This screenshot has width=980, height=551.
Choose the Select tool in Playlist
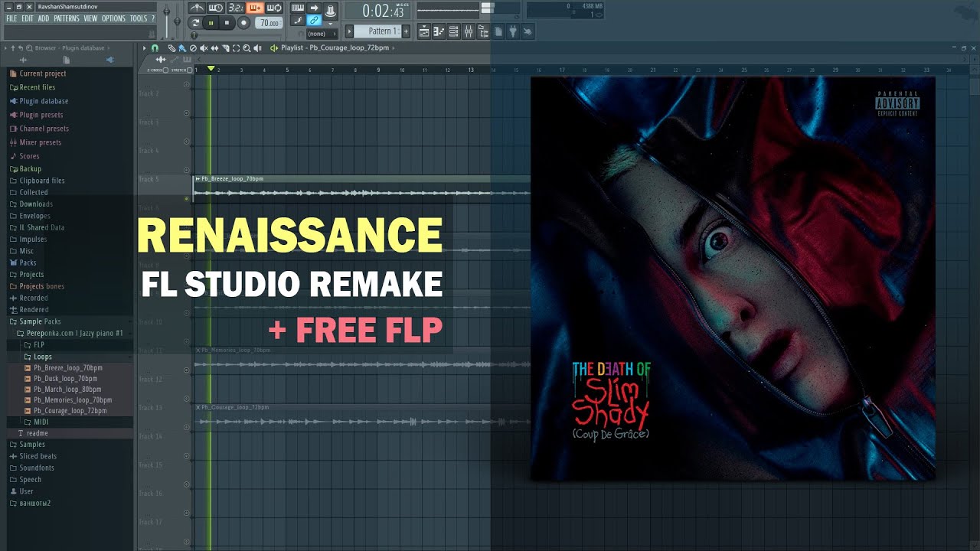[236, 48]
